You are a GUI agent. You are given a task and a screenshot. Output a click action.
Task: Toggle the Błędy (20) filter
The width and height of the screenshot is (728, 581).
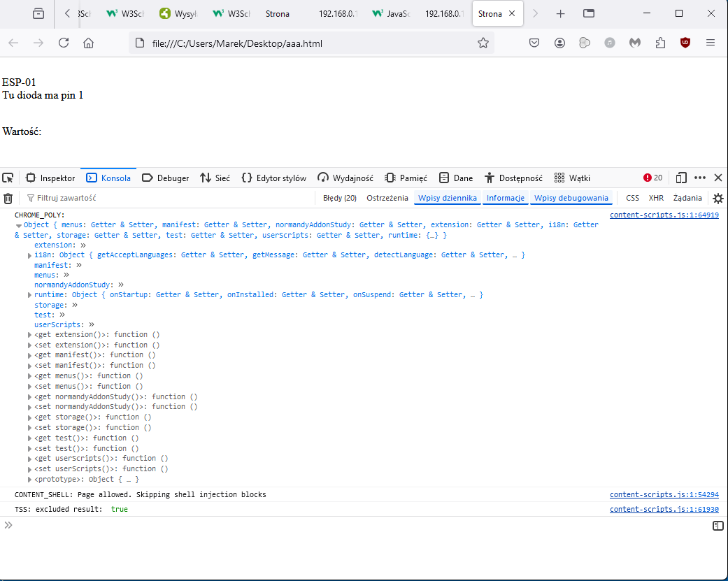[x=340, y=198]
